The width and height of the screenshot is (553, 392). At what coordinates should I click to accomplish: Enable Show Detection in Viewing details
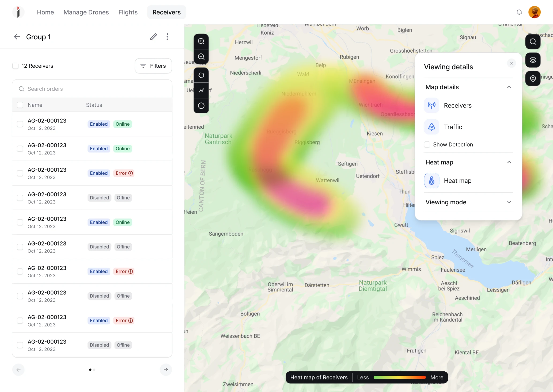(427, 144)
